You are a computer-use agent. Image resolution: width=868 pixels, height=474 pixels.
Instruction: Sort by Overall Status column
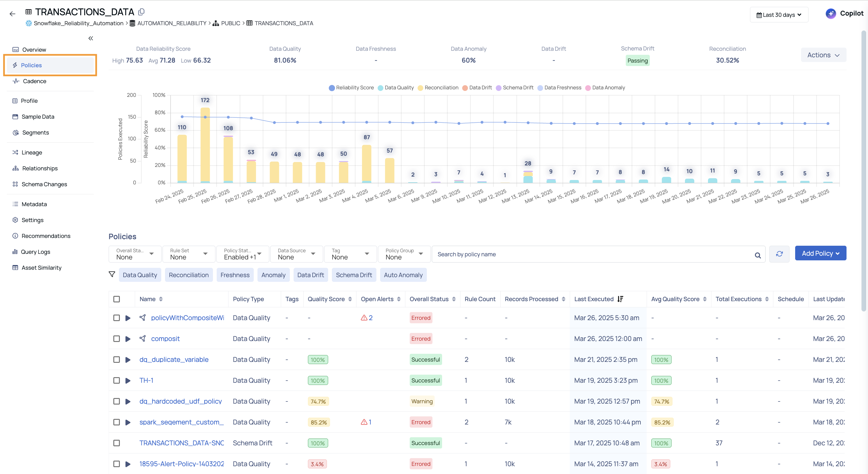click(454, 299)
